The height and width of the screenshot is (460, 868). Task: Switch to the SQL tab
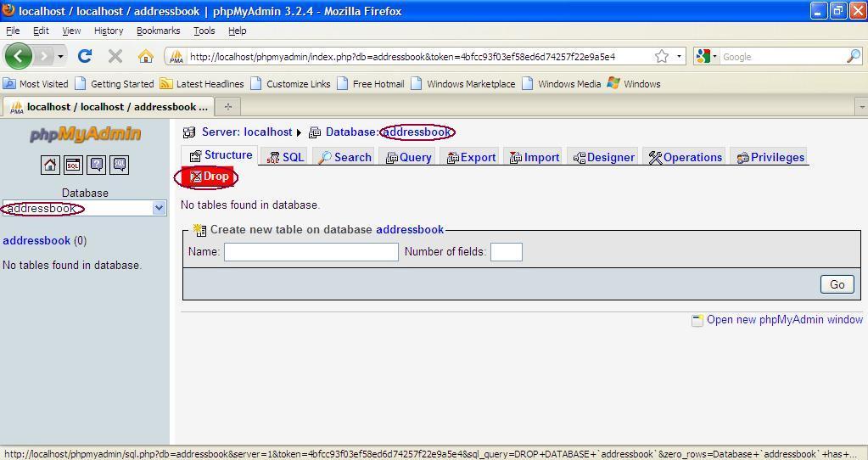285,157
